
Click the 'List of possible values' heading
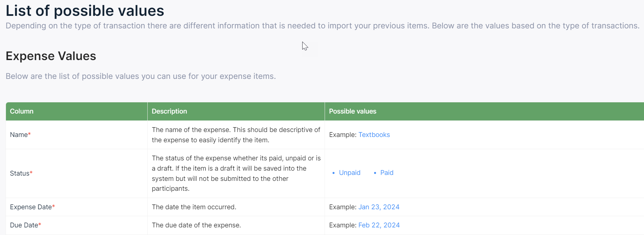click(85, 11)
